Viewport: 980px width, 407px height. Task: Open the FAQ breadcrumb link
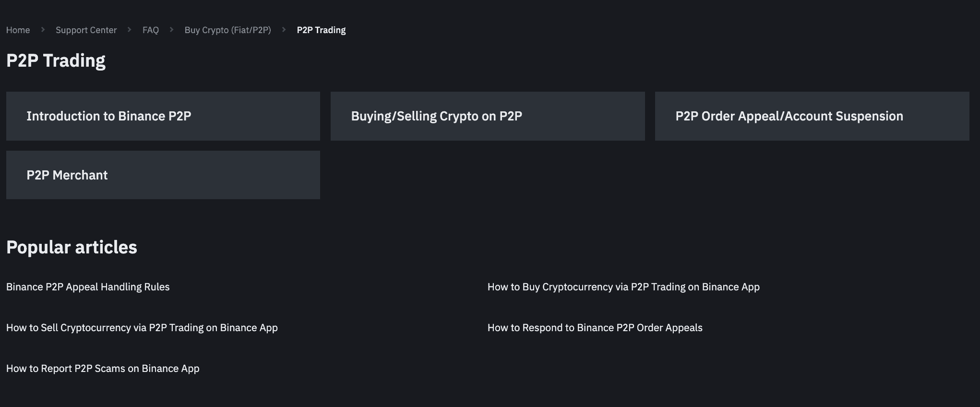coord(150,30)
